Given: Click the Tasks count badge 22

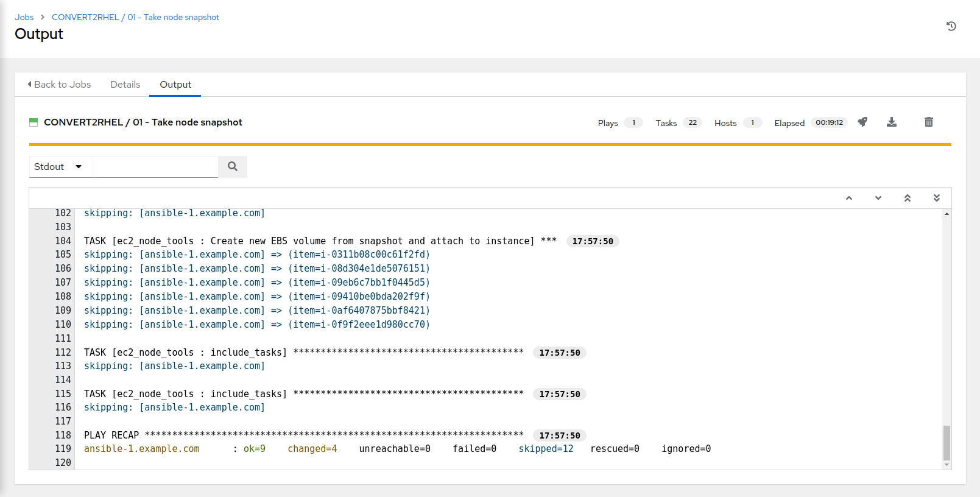Looking at the screenshot, I should 693,122.
